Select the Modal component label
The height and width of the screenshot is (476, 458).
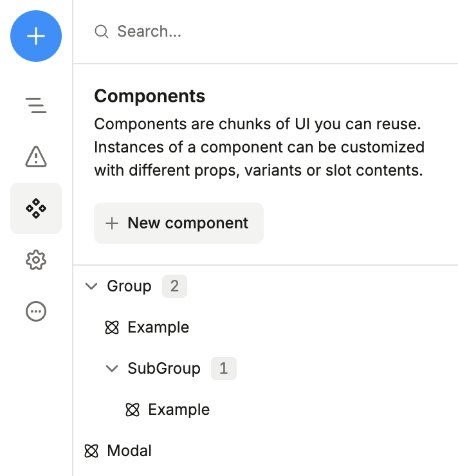point(129,451)
